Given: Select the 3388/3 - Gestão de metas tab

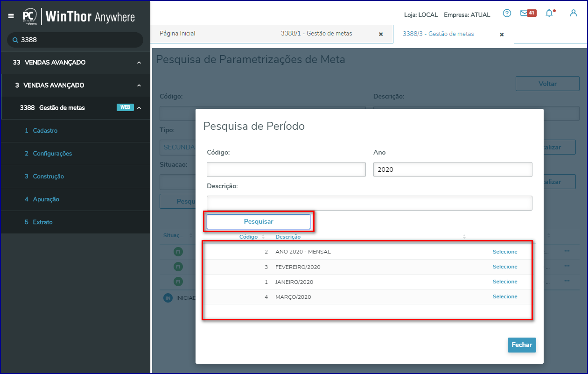Looking at the screenshot, I should (x=438, y=34).
